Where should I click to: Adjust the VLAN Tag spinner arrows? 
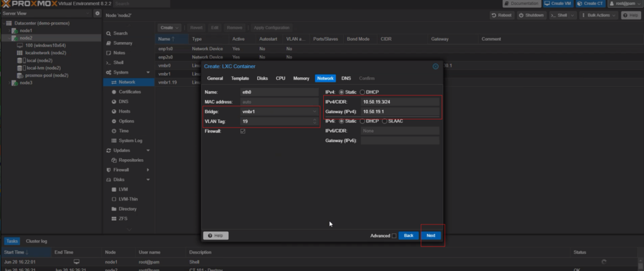(x=314, y=121)
